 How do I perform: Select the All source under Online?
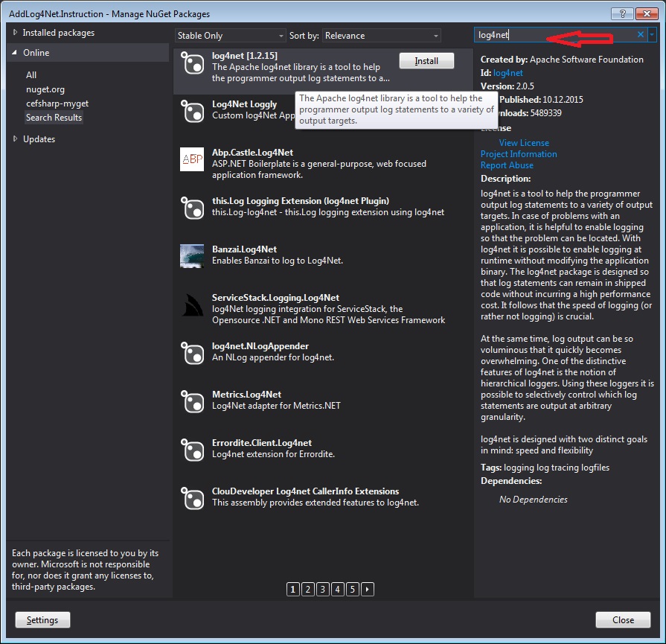pos(31,74)
